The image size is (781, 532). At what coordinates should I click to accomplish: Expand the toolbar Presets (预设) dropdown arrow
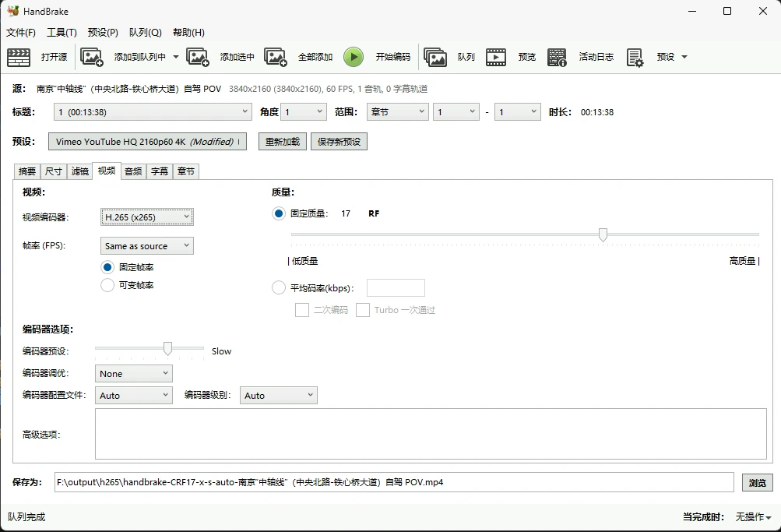[684, 57]
